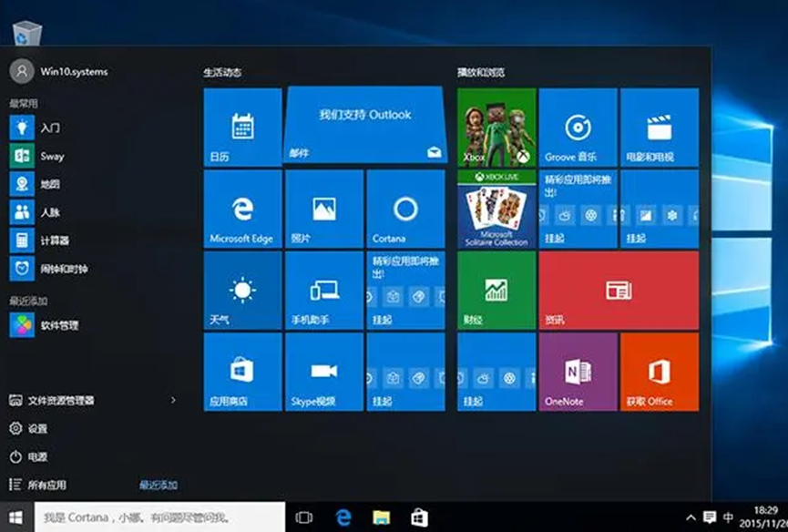
Task: Click the 获取 Office tile
Action: tap(660, 372)
